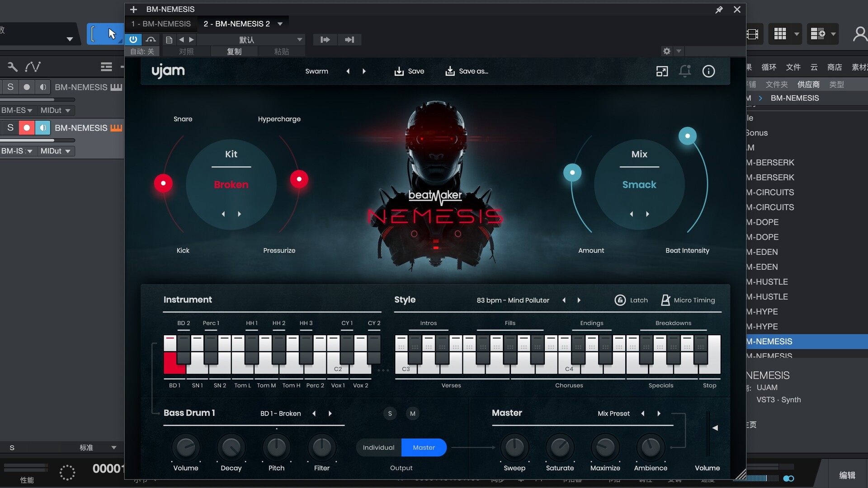The height and width of the screenshot is (488, 868).
Task: Click the resize interface icon
Action: (x=662, y=71)
